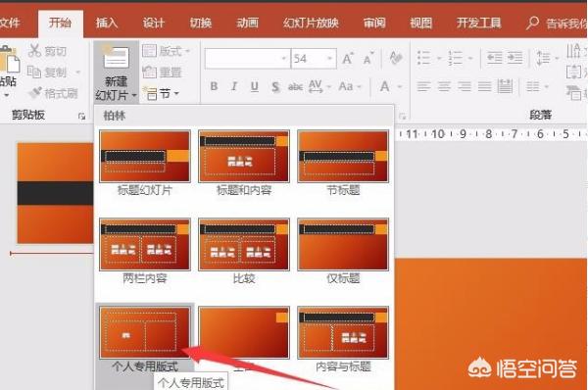Image resolution: width=588 pixels, height=390 pixels.
Task: Open the 剪贴板 dialog launcher
Action: point(81,117)
